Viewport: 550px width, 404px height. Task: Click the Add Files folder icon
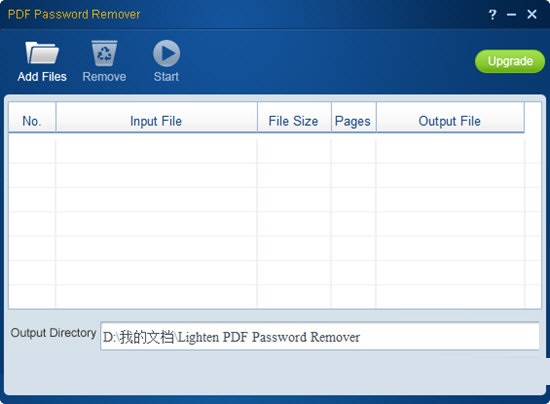point(42,53)
